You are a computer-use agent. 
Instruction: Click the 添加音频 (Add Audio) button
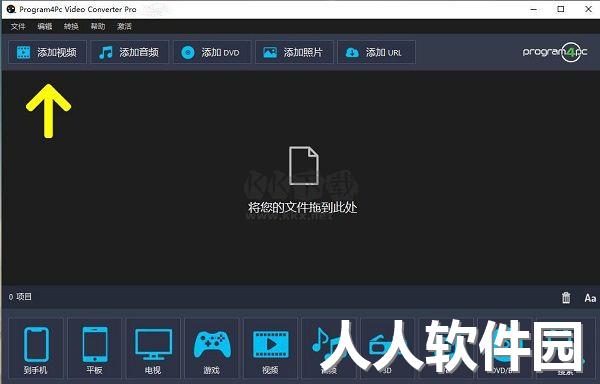(x=130, y=52)
